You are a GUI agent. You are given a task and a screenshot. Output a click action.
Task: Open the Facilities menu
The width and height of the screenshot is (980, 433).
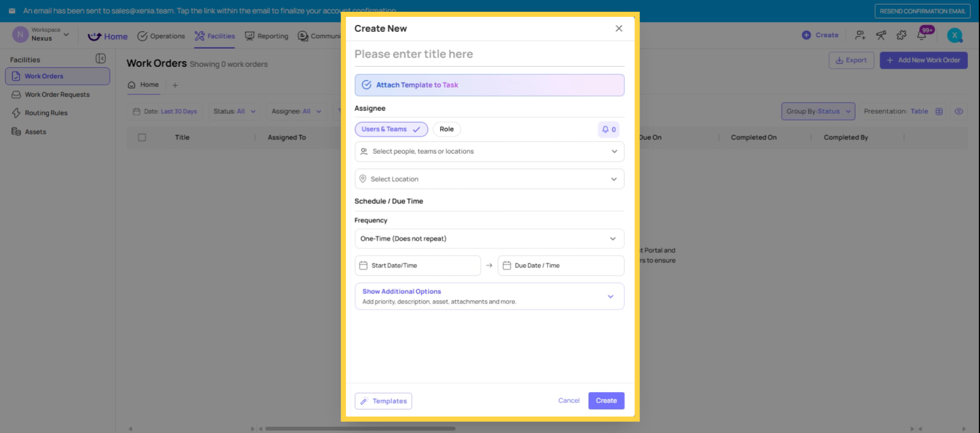pyautogui.click(x=214, y=36)
